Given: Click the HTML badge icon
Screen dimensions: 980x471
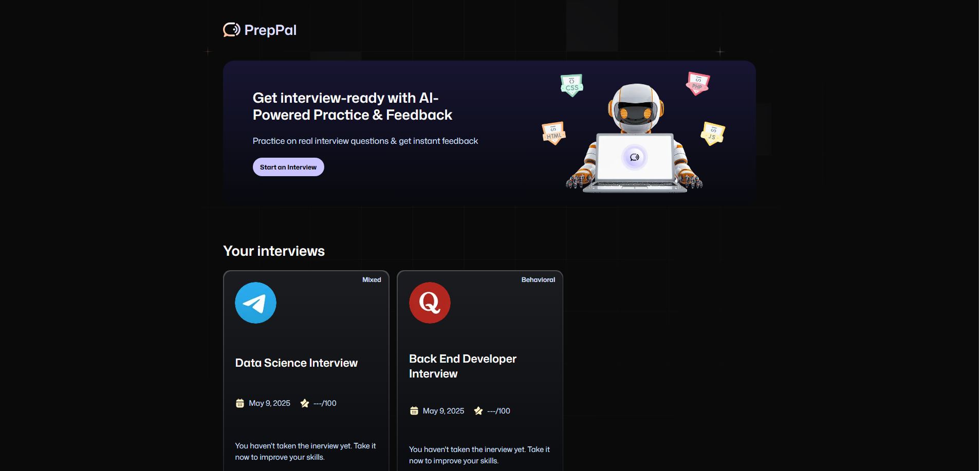Looking at the screenshot, I should [553, 133].
